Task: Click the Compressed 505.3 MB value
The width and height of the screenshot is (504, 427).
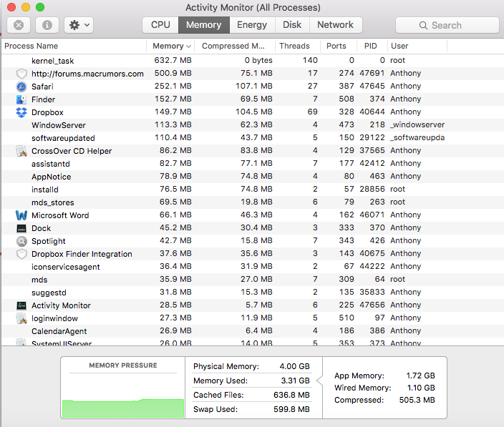Action: point(417,400)
